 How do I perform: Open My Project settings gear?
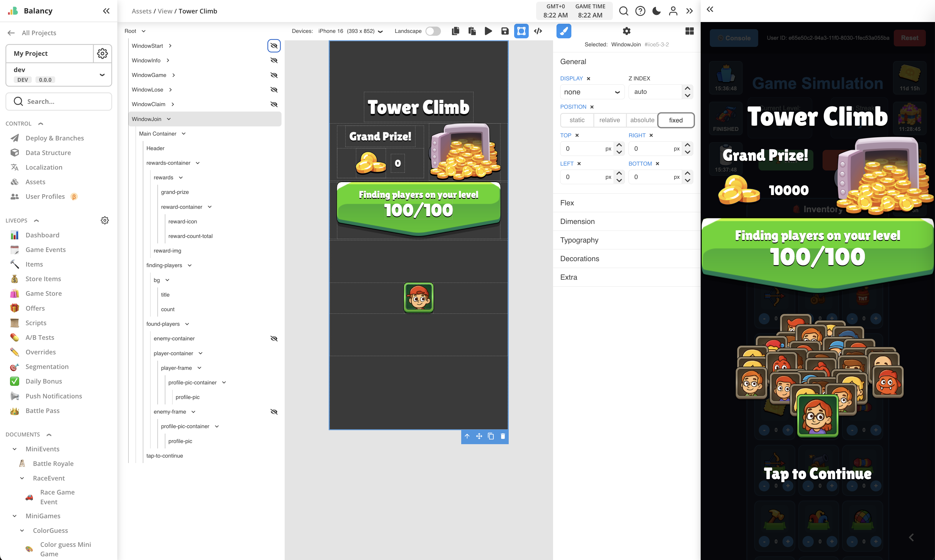pyautogui.click(x=102, y=53)
